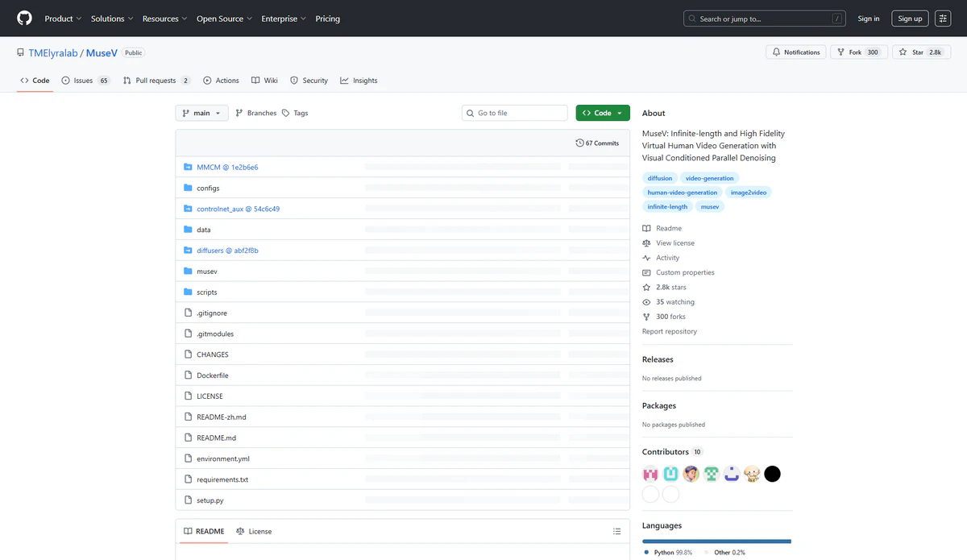Open README-zh.md file
This screenshot has height=560, width=967.
tap(222, 417)
